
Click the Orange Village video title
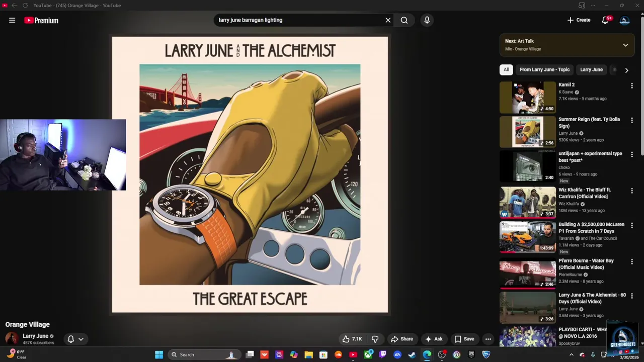(x=28, y=324)
